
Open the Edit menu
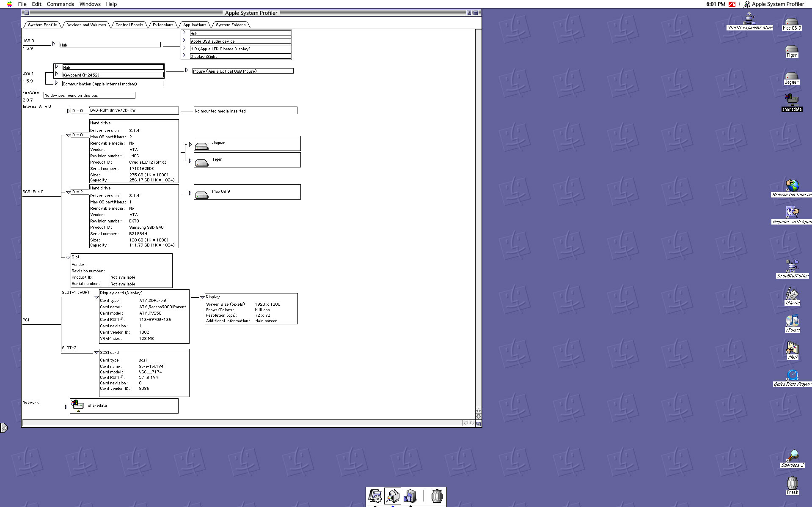37,4
